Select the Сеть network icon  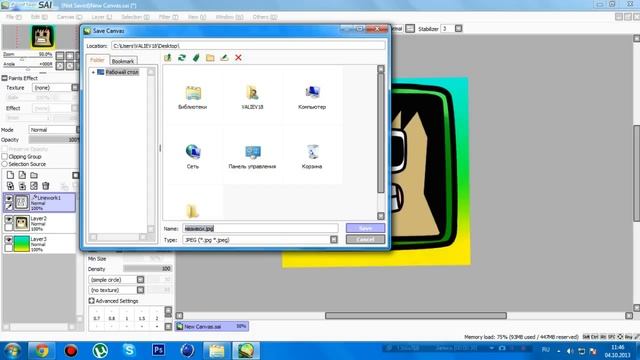[193, 156]
